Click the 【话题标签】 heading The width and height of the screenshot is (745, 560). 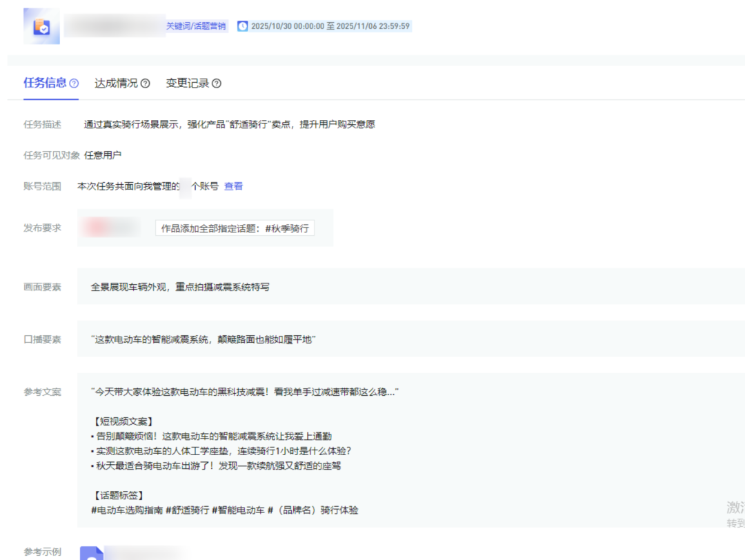pyautogui.click(x=117, y=495)
